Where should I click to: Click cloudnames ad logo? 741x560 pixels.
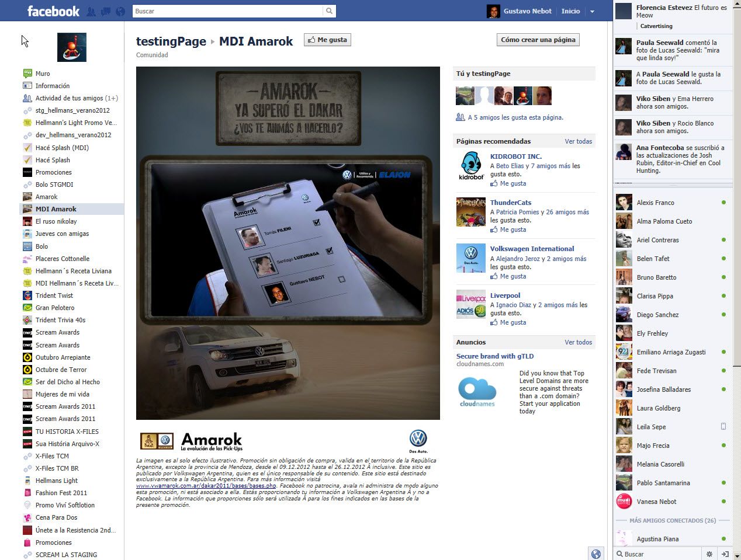click(477, 391)
